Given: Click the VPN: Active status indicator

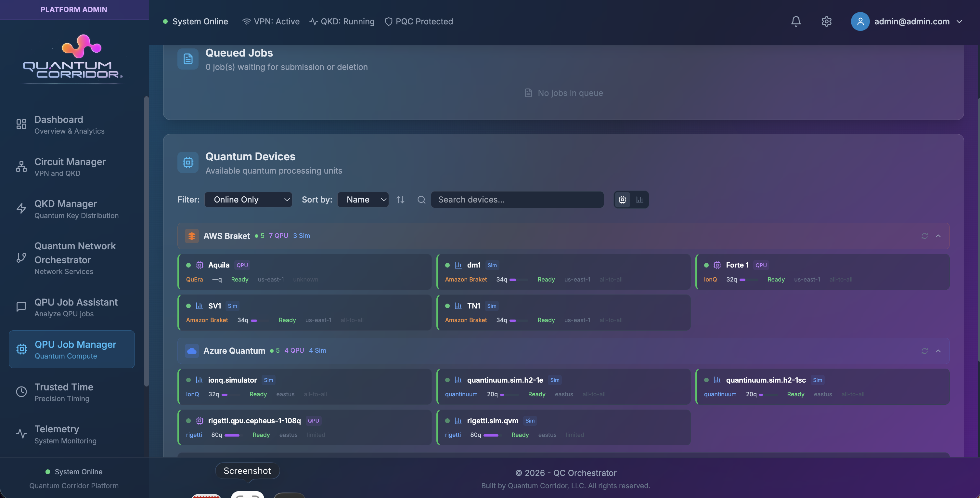Looking at the screenshot, I should [x=271, y=22].
